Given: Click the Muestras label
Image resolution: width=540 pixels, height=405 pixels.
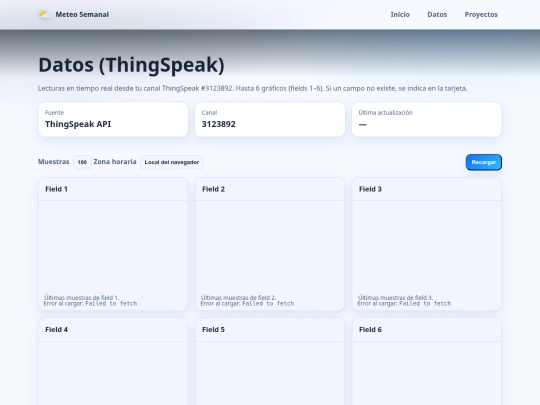Looking at the screenshot, I should 53,162.
